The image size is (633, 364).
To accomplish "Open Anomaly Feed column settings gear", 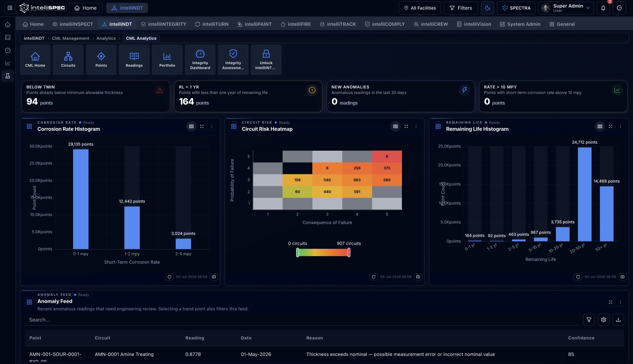I will pyautogui.click(x=604, y=320).
